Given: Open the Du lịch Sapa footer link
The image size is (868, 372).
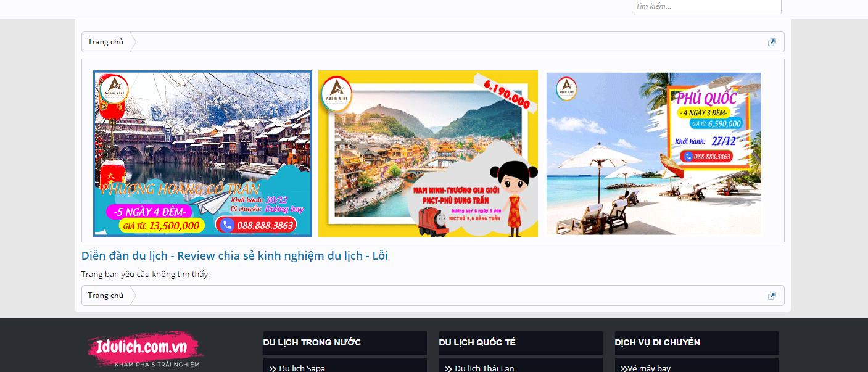Looking at the screenshot, I should pos(302,368).
